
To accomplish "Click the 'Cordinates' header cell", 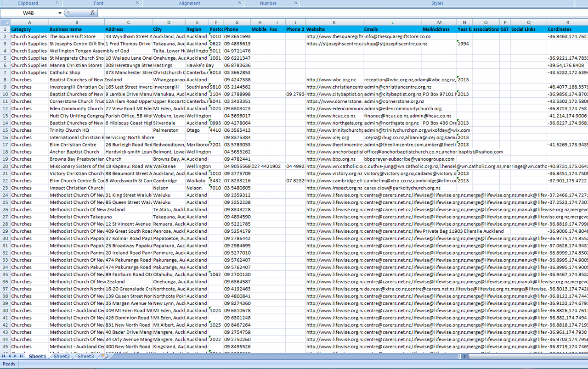I will point(568,29).
